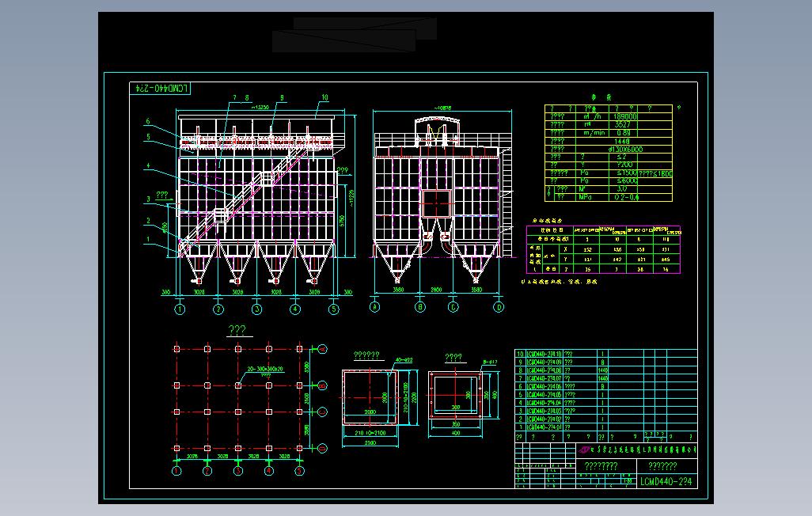The height and width of the screenshot is (516, 812).
Task: Click the 189000 airflow value in the parameter table
Action: (625, 117)
